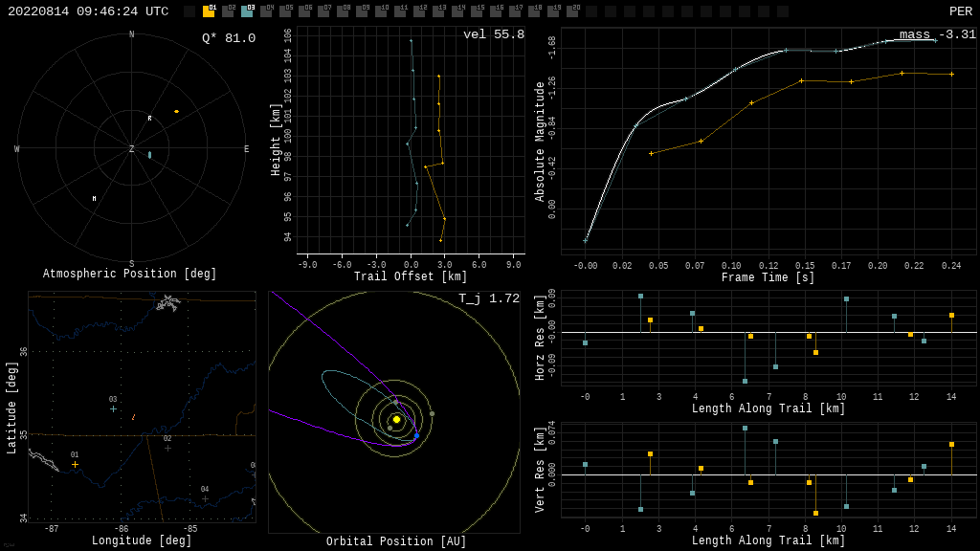The image size is (980, 551).
Task: Click the N compass label on sky plot
Action: [131, 34]
